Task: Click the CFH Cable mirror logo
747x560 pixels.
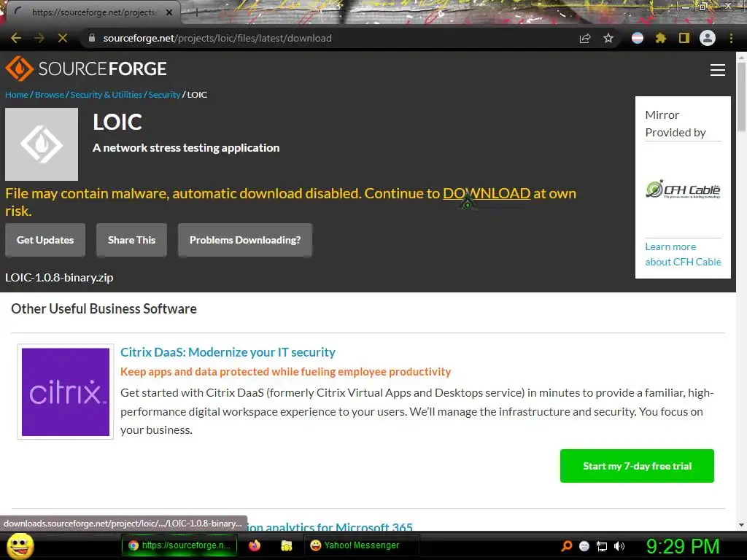Action: 683,189
